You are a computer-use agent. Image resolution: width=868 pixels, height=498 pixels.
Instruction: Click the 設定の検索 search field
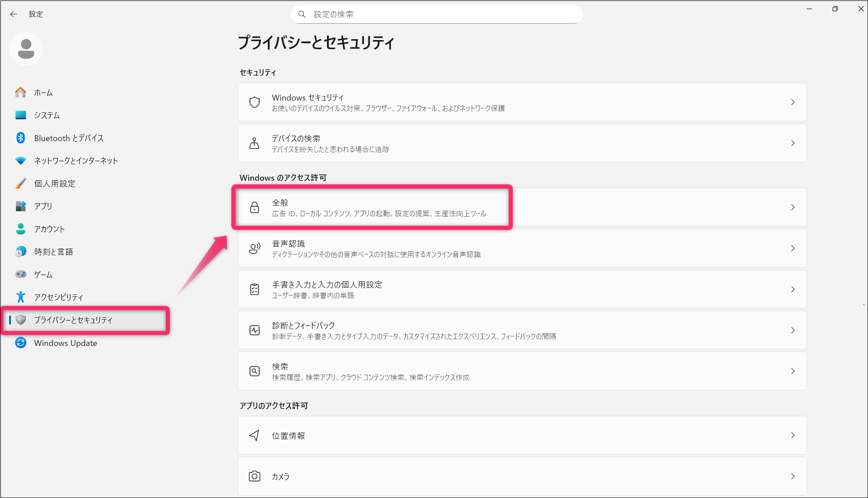437,15
